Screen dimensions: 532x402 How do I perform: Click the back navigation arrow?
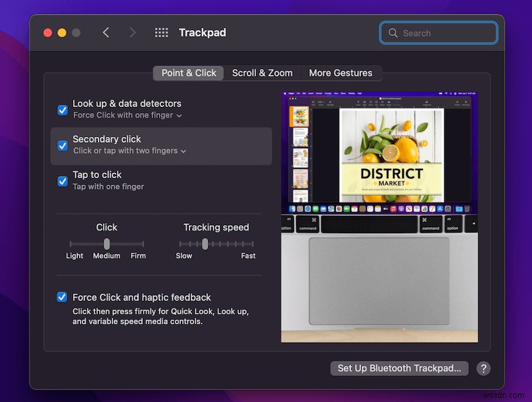click(x=106, y=32)
